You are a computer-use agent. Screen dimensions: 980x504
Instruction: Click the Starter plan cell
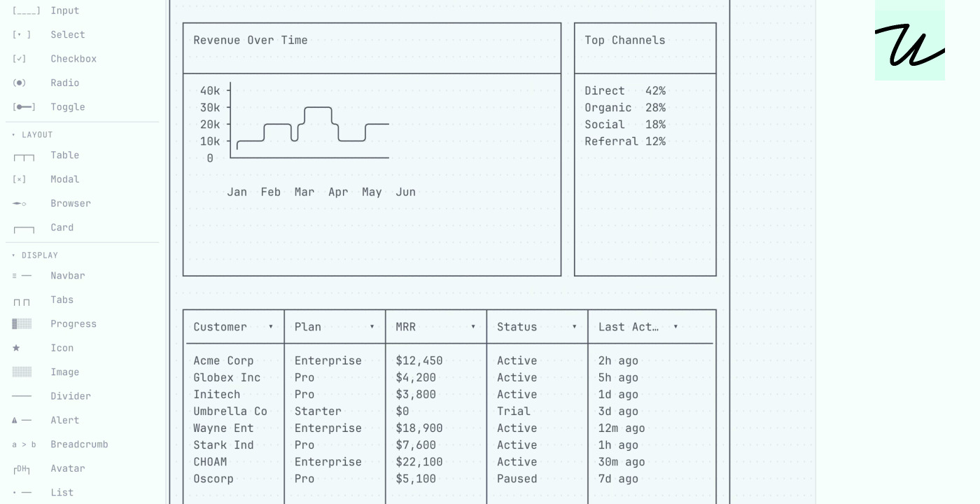(x=318, y=412)
